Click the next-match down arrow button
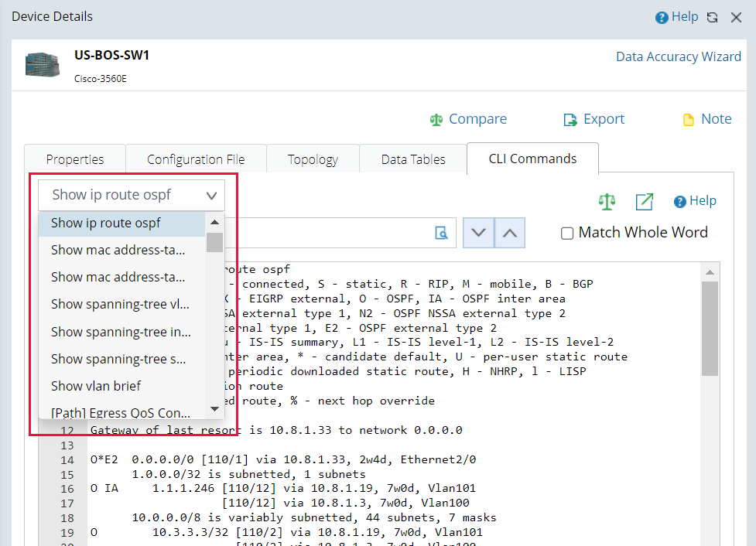The height and width of the screenshot is (546, 756). click(x=478, y=232)
